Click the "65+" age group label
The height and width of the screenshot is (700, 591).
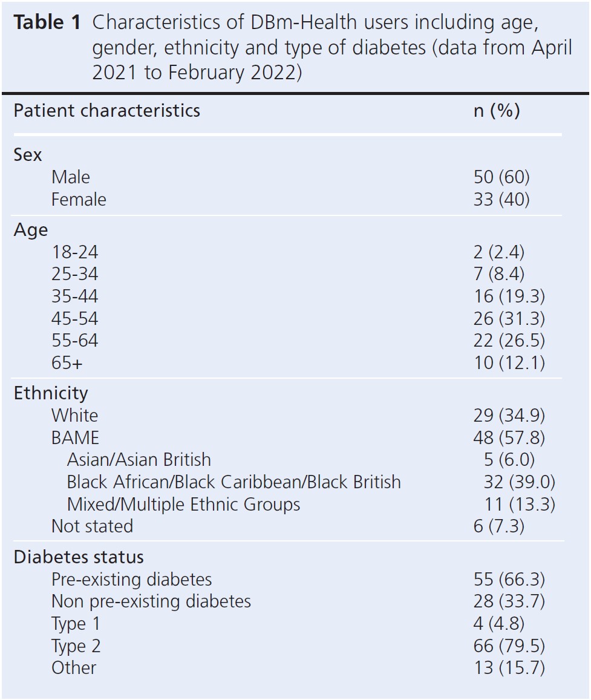(x=67, y=363)
